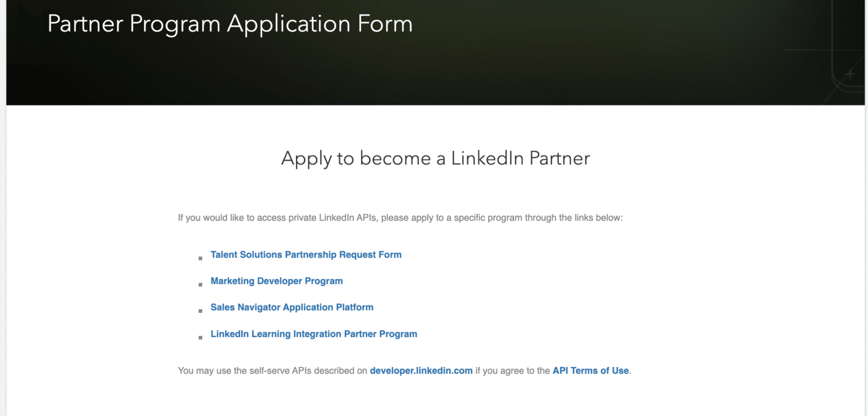The image size is (868, 416).
Task: Click the white page area below the links
Action: [434, 401]
